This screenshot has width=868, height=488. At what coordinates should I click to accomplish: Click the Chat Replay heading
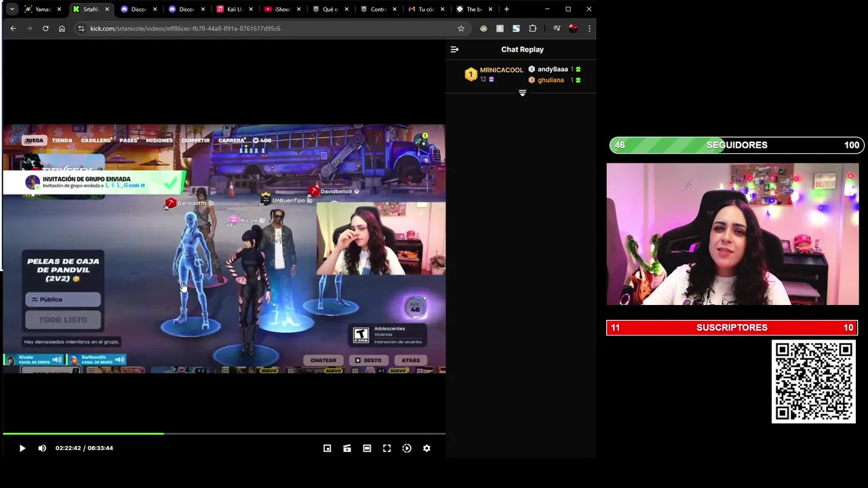pyautogui.click(x=522, y=49)
